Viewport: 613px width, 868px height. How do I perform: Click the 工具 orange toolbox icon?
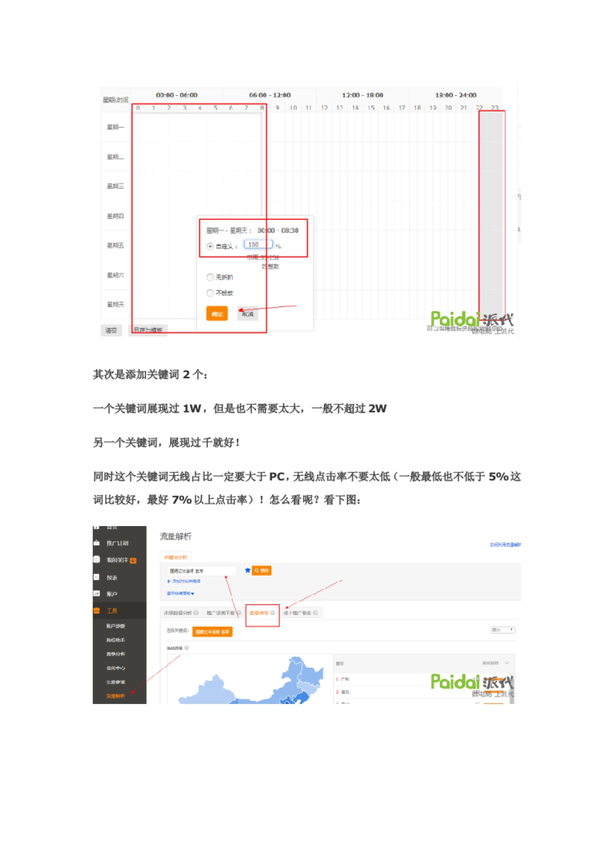tap(97, 610)
